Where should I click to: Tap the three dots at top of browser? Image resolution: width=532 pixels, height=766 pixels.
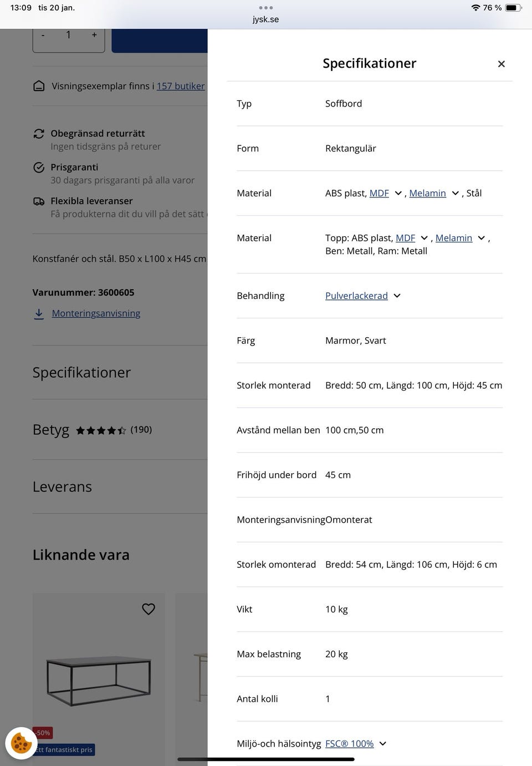pos(266,8)
